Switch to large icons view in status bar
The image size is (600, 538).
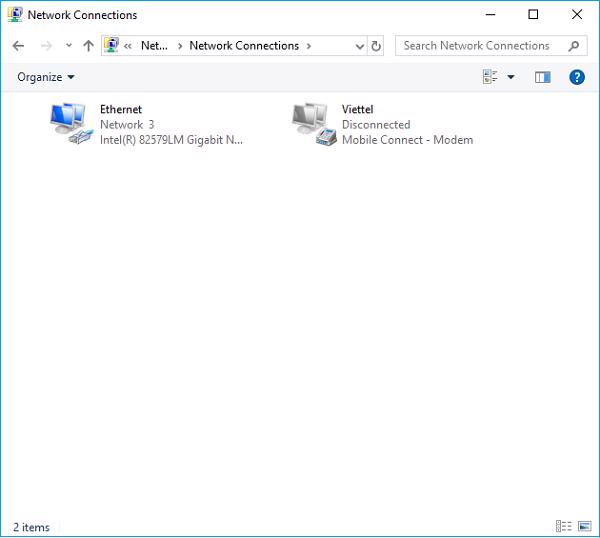pyautogui.click(x=585, y=527)
